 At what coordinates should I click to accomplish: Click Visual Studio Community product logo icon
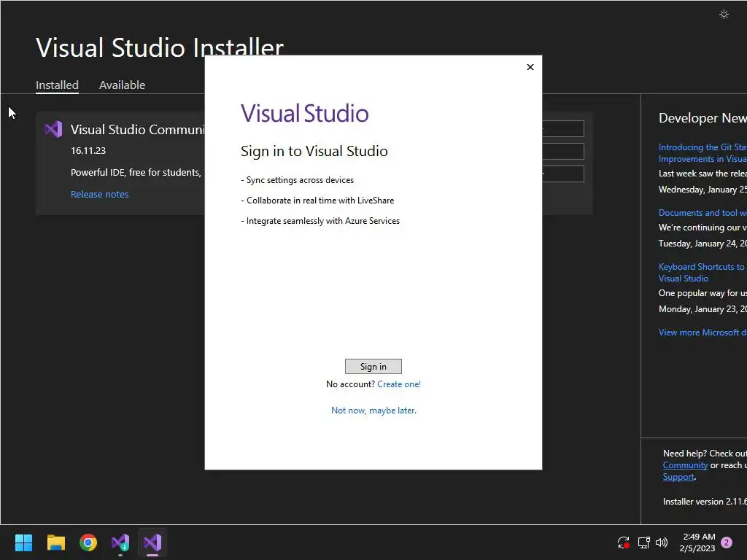tap(53, 130)
